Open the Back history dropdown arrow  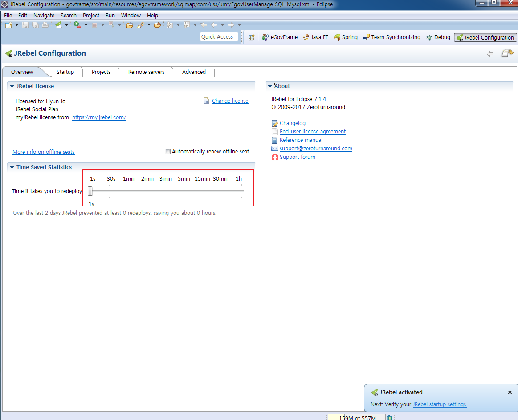coord(222,25)
